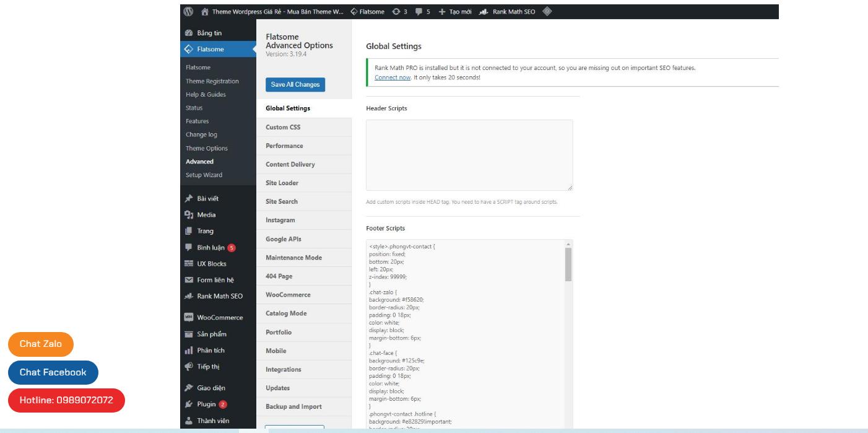Click the Save All Changes button

295,85
